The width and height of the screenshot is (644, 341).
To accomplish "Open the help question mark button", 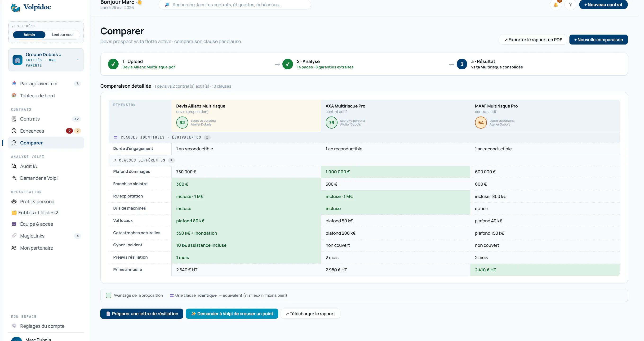I will tap(570, 4).
